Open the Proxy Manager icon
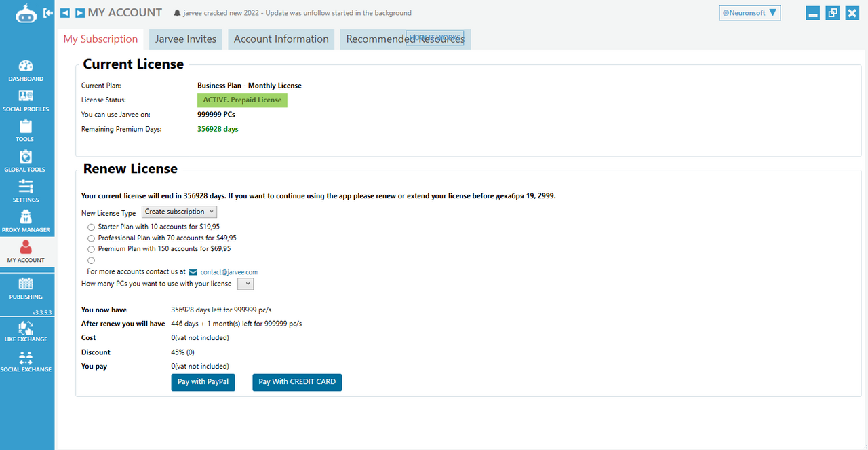The height and width of the screenshot is (450, 868). coord(26,218)
